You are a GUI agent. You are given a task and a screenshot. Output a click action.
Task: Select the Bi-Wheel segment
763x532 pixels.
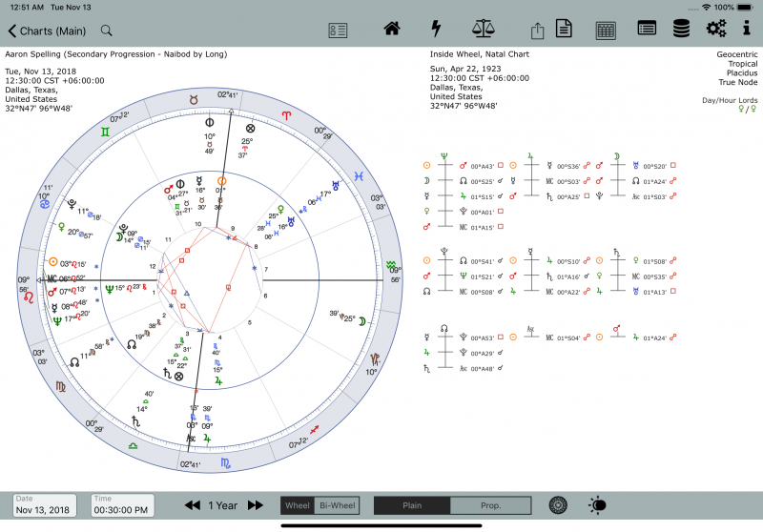pos(338,505)
